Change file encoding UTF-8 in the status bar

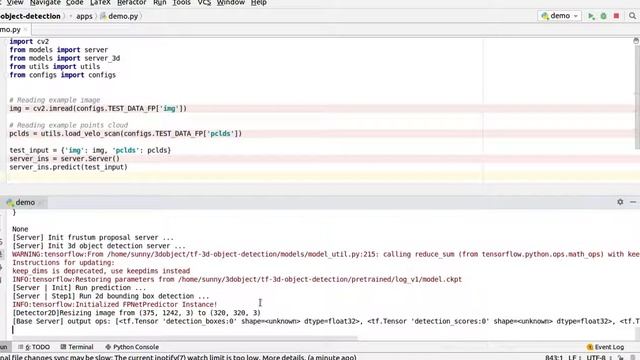(598, 358)
